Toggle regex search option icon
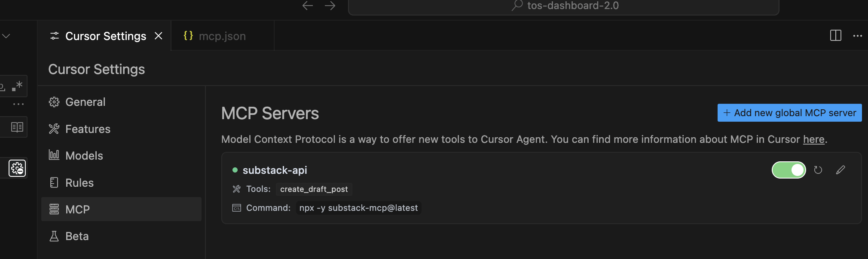Screen dimensions: 868x259 click(x=17, y=86)
